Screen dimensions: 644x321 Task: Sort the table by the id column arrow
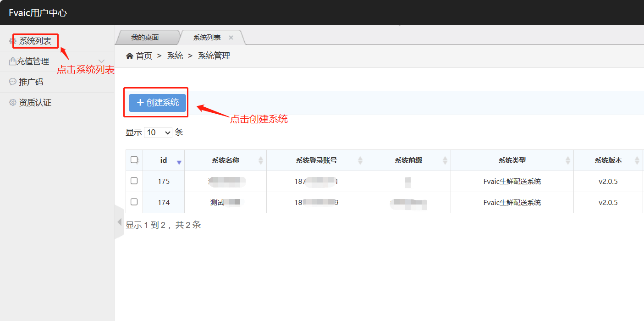coord(179,161)
